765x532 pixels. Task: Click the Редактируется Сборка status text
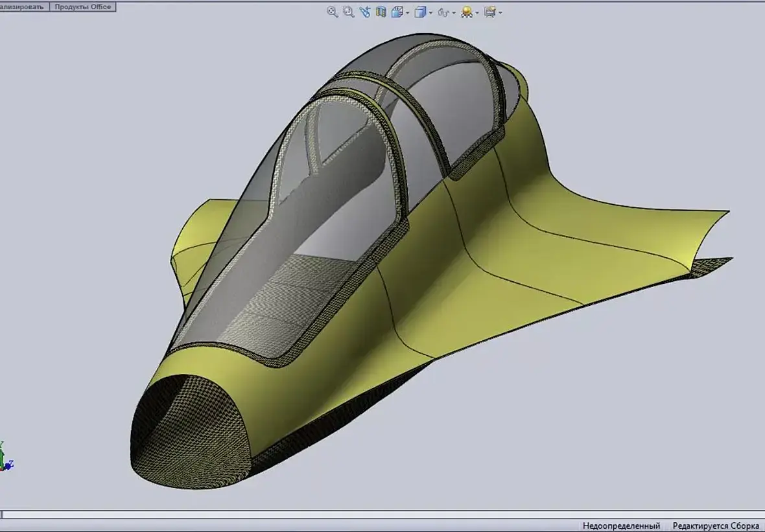click(715, 526)
